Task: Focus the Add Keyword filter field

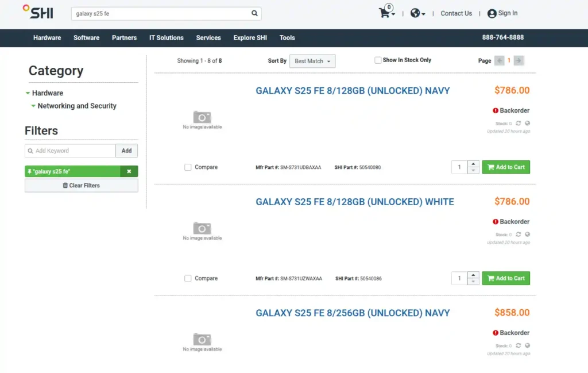Action: (x=70, y=151)
